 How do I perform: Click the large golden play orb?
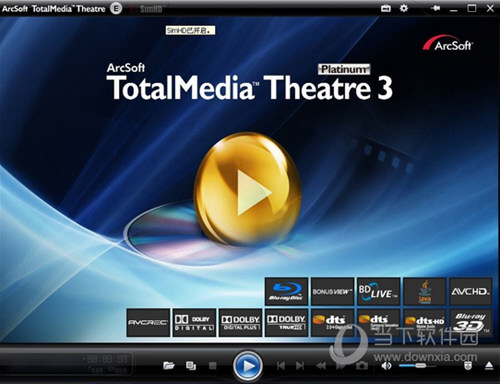[x=248, y=189]
